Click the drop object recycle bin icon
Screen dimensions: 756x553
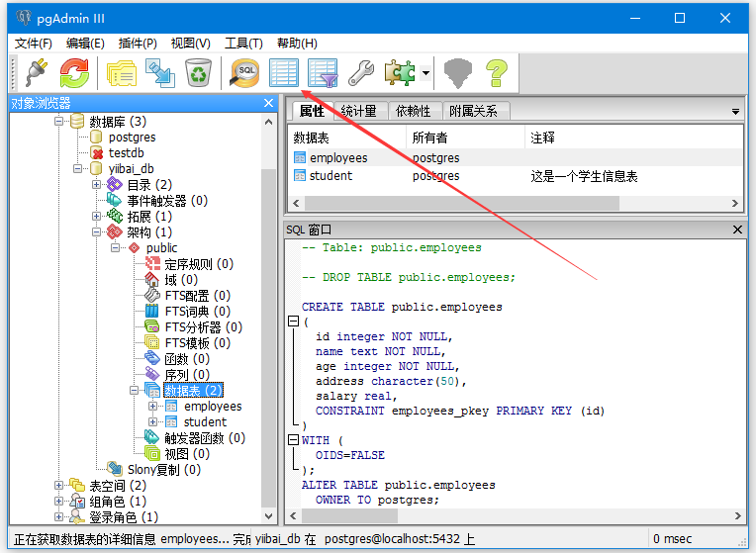(x=198, y=72)
